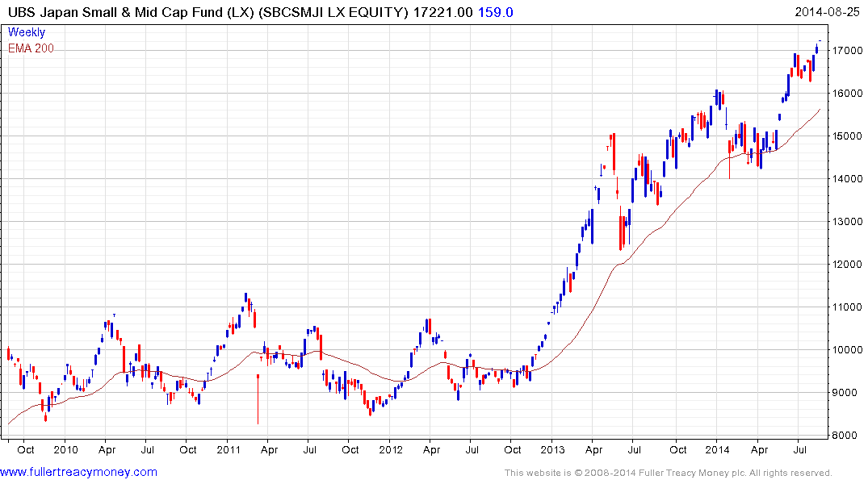Click the 16000 y-axis label
This screenshot has height=484, width=868.
coord(848,93)
